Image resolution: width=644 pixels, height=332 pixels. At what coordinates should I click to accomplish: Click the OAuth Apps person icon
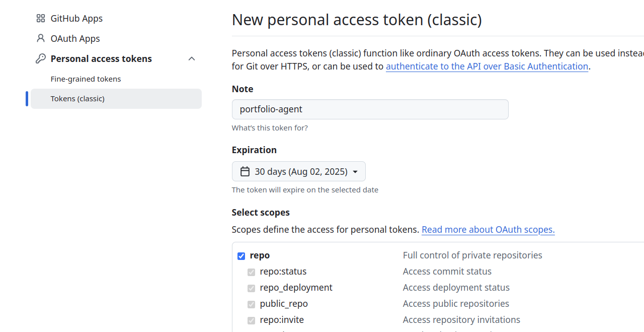click(41, 39)
